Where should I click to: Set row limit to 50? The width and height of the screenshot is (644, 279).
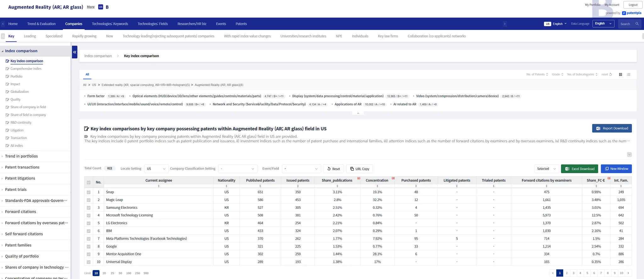coord(120,273)
